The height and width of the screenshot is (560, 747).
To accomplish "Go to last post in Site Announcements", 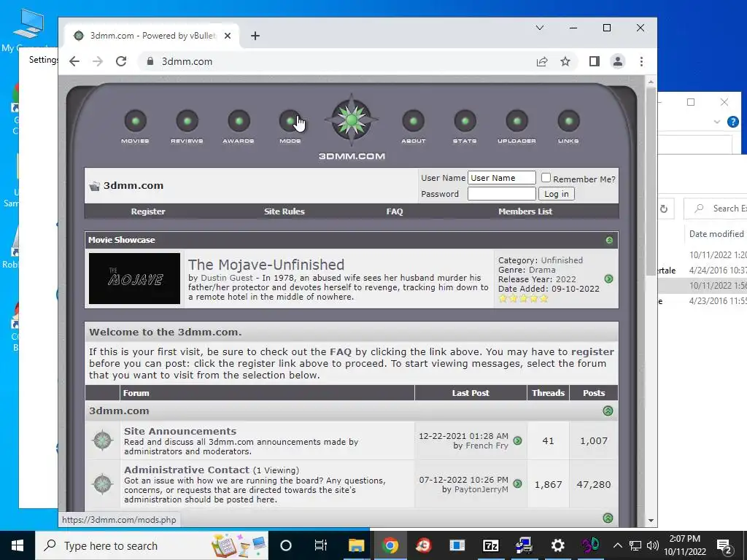I will pos(518,441).
